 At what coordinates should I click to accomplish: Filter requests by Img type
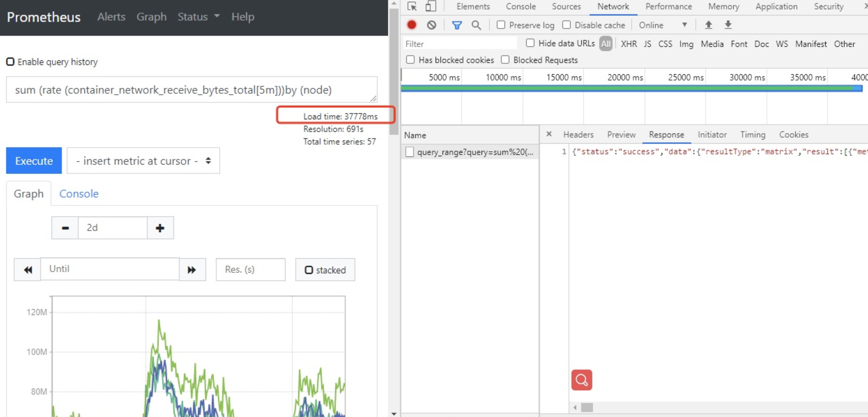pos(686,44)
